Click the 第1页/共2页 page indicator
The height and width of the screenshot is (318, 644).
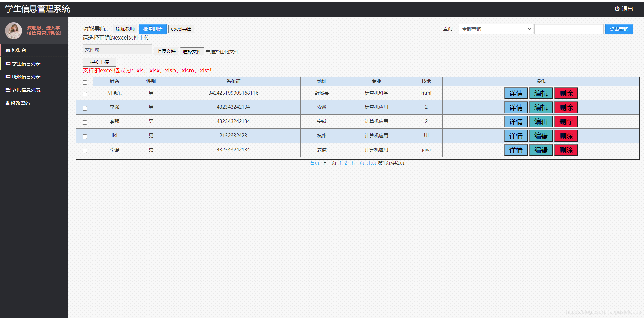click(391, 163)
